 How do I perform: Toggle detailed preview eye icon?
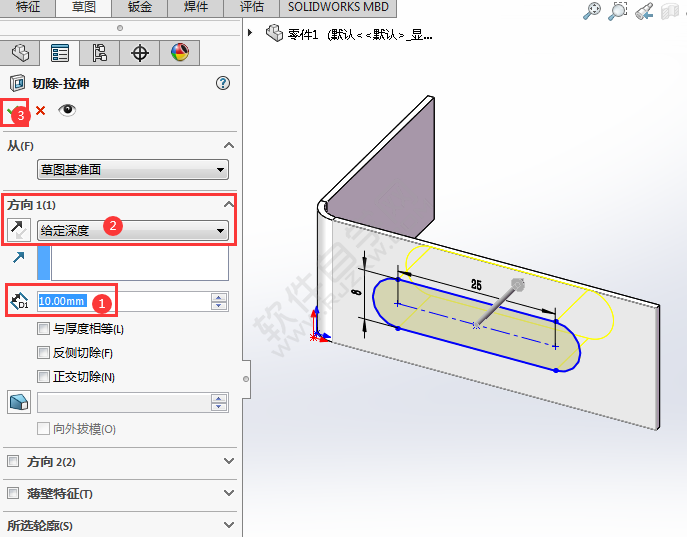(67, 110)
